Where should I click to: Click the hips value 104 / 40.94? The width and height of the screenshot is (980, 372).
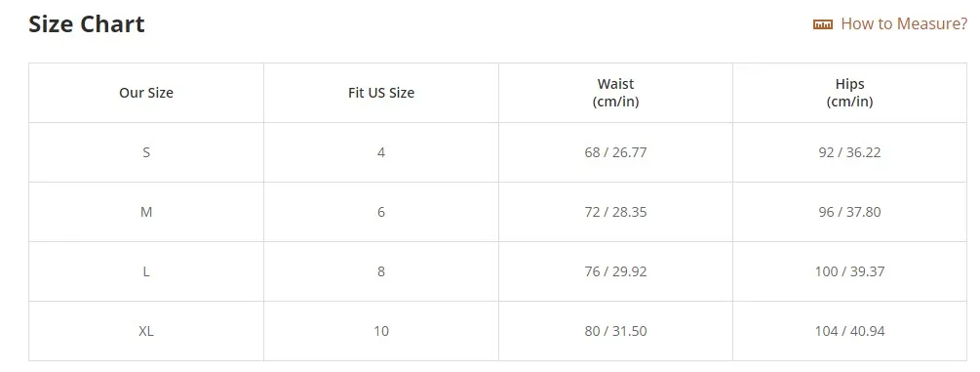pyautogui.click(x=850, y=331)
